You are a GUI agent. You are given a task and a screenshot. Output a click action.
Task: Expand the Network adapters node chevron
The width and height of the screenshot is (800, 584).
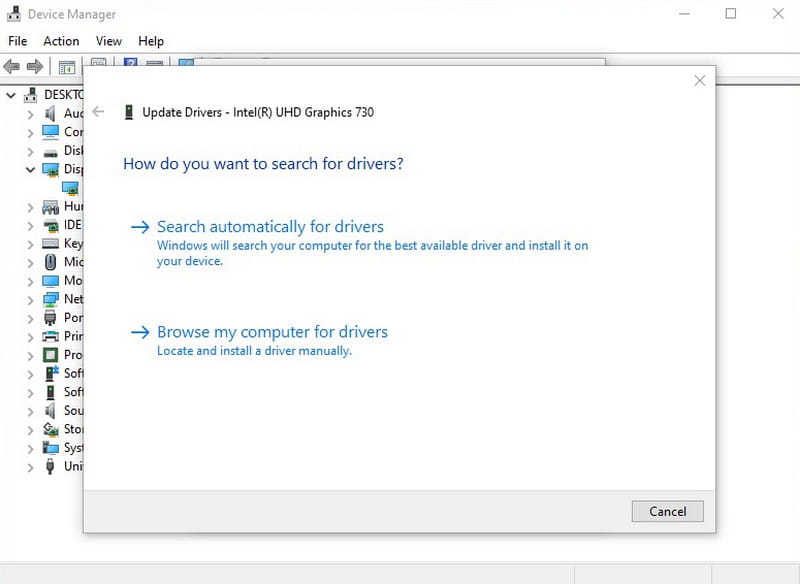(31, 299)
